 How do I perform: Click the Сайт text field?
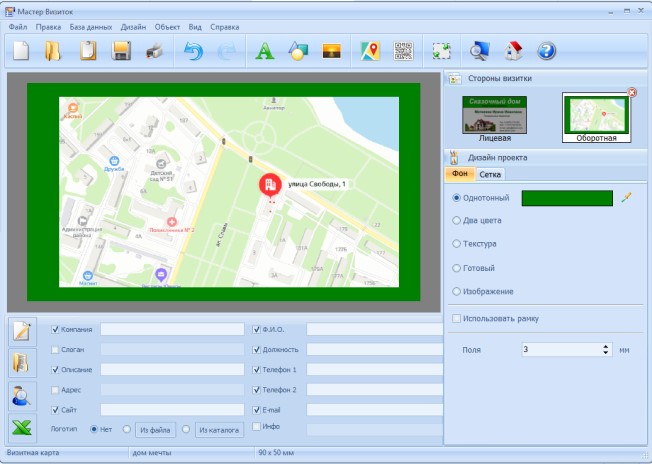pos(172,410)
